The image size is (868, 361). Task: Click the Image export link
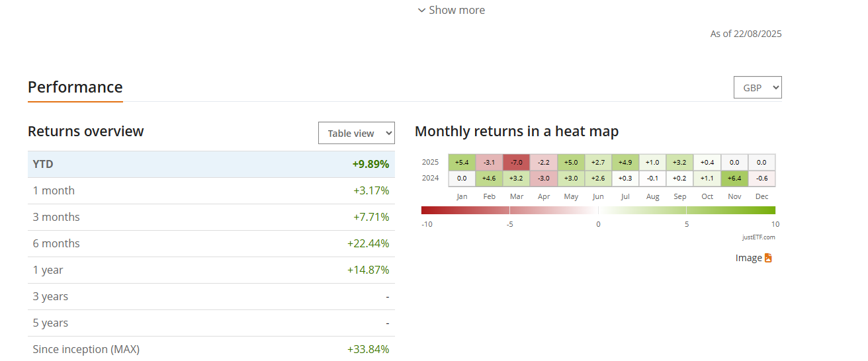[748, 258]
